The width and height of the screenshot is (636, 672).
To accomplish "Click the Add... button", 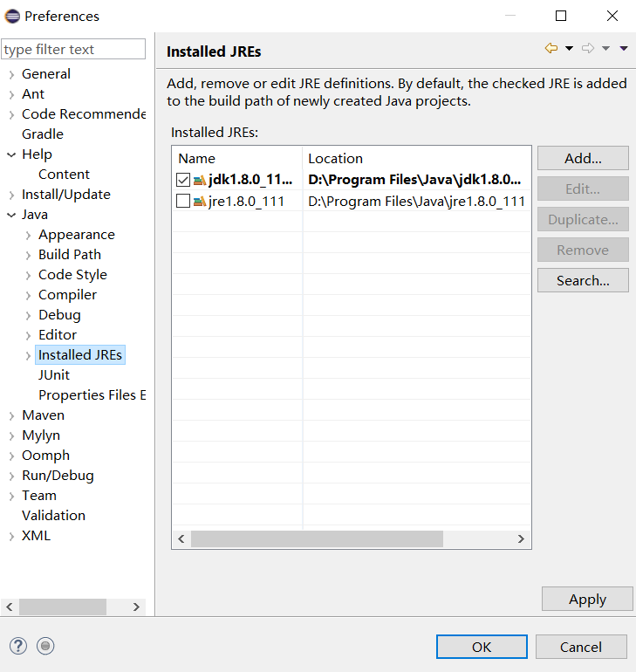I will coord(583,158).
